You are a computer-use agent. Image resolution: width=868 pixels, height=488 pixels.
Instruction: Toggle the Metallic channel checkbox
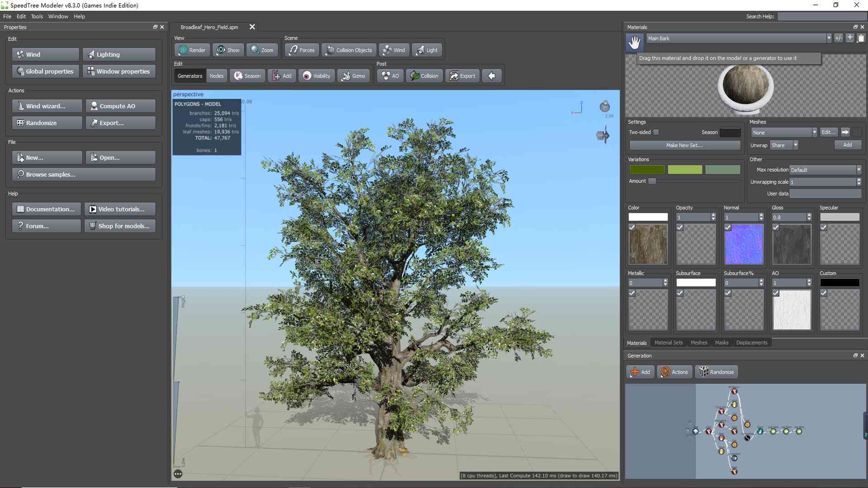click(632, 292)
